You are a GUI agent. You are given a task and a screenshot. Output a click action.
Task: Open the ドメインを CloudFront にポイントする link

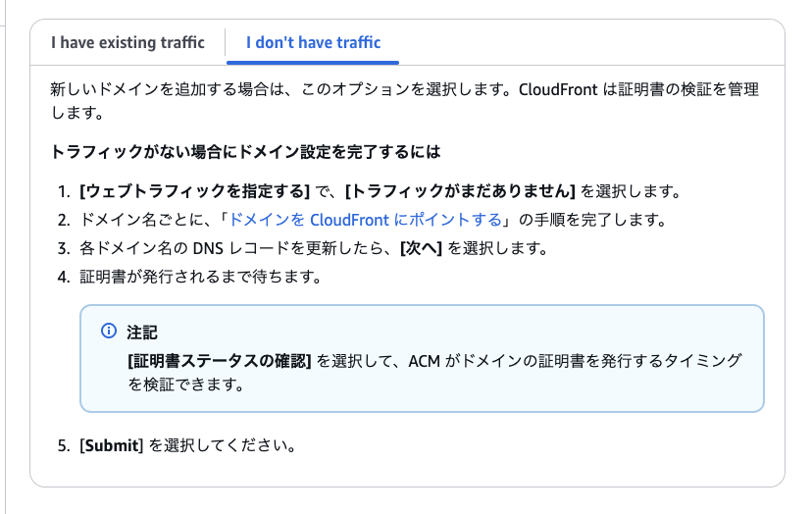365,219
